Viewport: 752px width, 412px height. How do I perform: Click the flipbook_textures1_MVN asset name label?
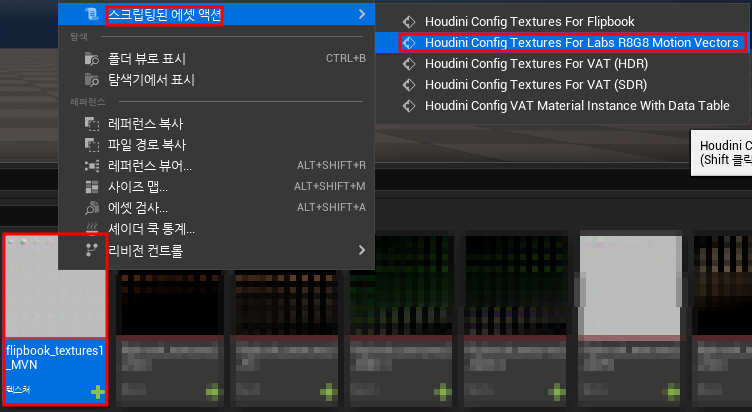[x=55, y=357]
